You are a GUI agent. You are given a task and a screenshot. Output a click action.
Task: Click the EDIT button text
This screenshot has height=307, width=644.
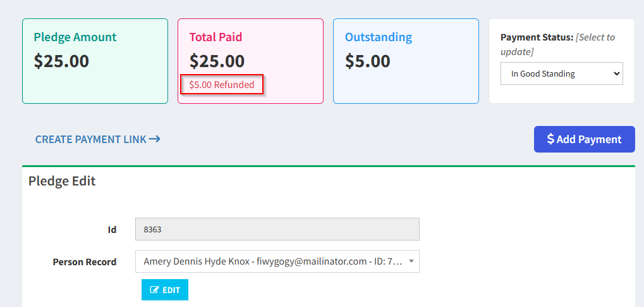[171, 290]
